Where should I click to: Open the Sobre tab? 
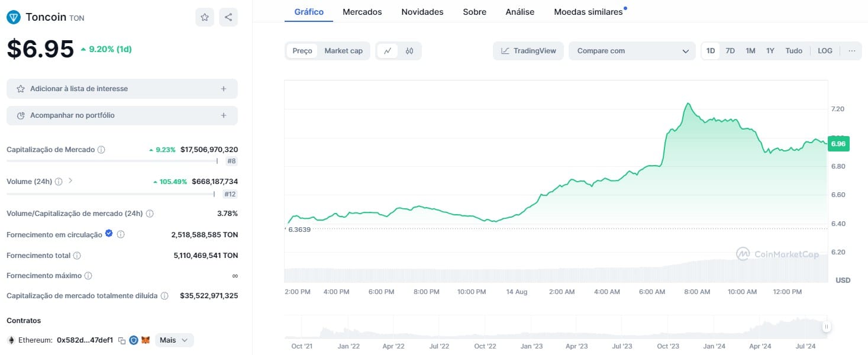[475, 12]
